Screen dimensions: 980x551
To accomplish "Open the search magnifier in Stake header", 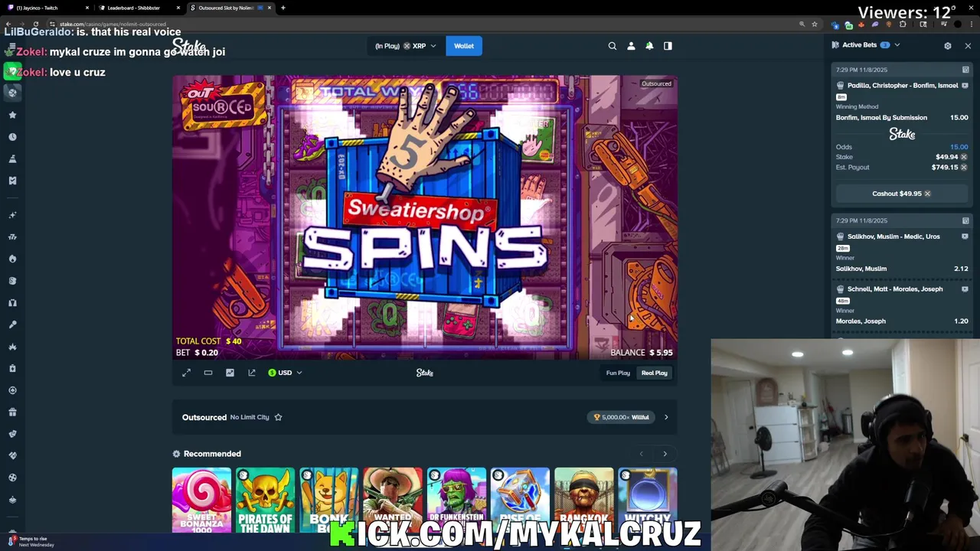I will 612,46.
